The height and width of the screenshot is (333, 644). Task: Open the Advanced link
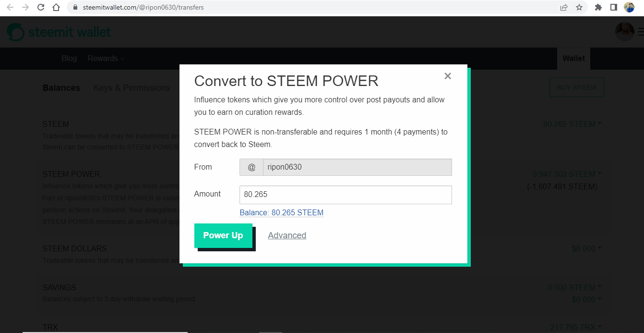[x=287, y=235]
